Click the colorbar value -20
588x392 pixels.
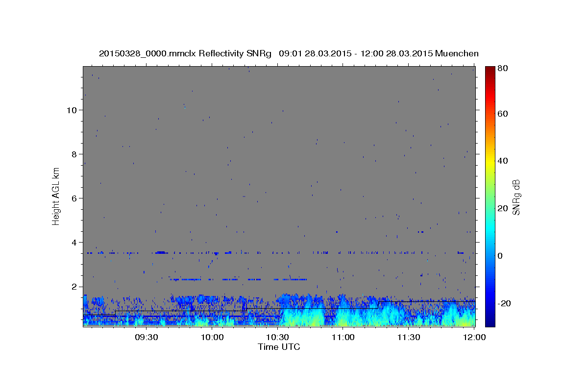[x=505, y=303]
